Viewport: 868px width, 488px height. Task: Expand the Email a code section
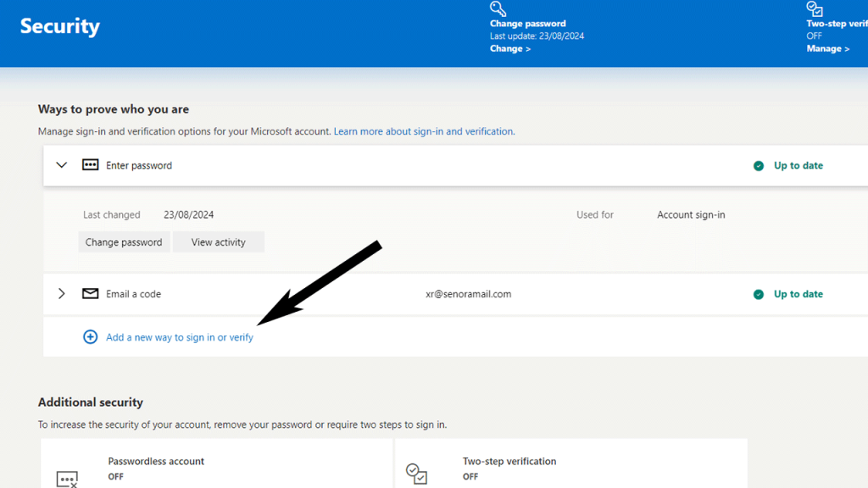click(x=61, y=294)
